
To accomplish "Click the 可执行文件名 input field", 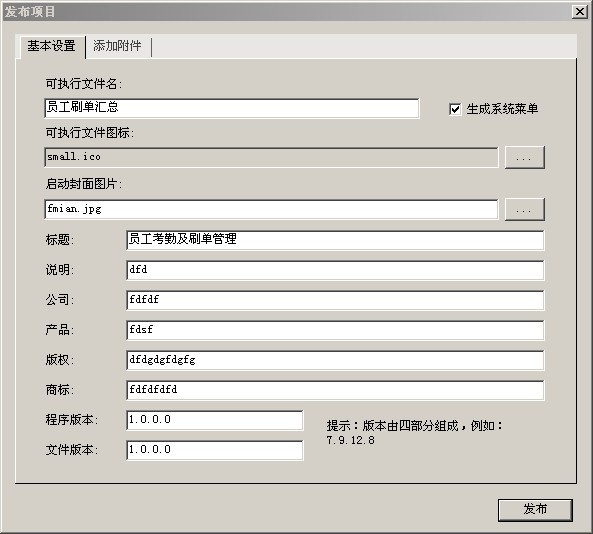I will [231, 108].
